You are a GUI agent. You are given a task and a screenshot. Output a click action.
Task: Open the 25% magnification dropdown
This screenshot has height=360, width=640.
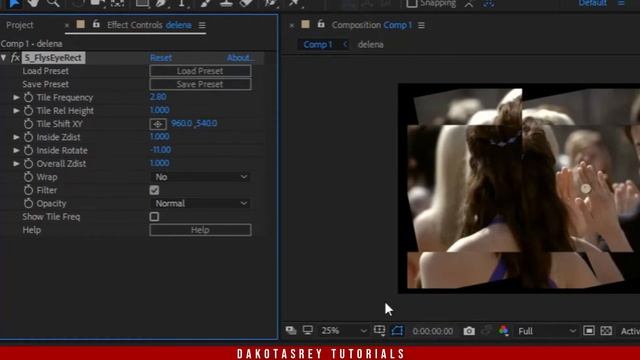(x=344, y=331)
